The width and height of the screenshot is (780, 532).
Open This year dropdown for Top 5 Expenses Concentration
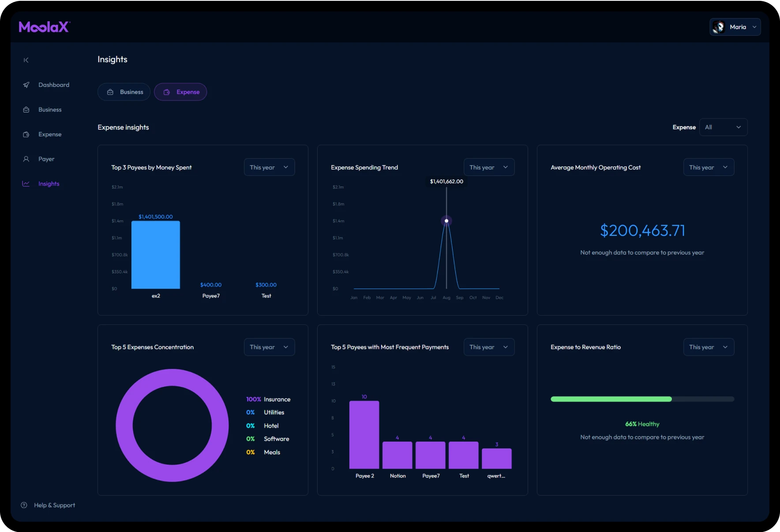coord(269,347)
